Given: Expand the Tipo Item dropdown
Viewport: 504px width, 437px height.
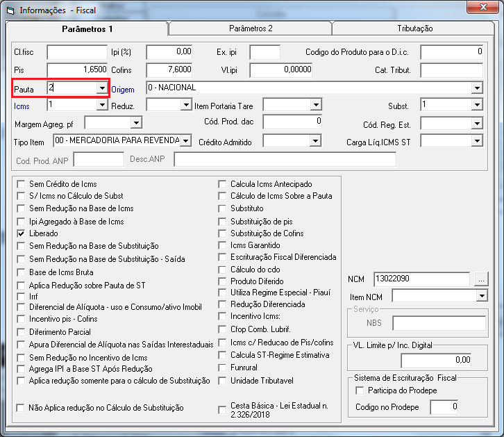Looking at the screenshot, I should click(185, 141).
